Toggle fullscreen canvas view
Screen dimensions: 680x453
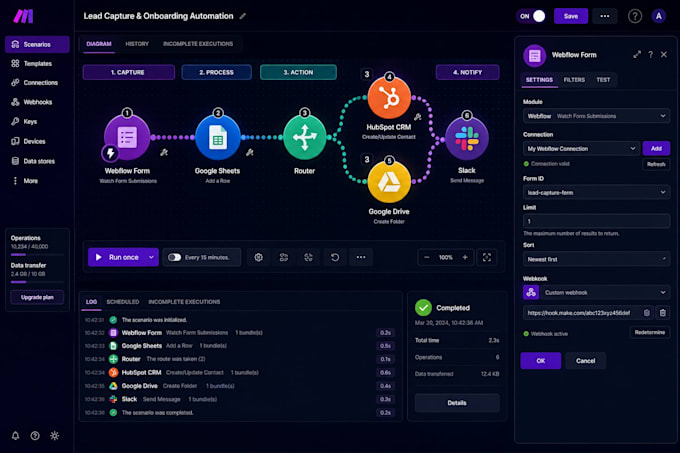[487, 257]
